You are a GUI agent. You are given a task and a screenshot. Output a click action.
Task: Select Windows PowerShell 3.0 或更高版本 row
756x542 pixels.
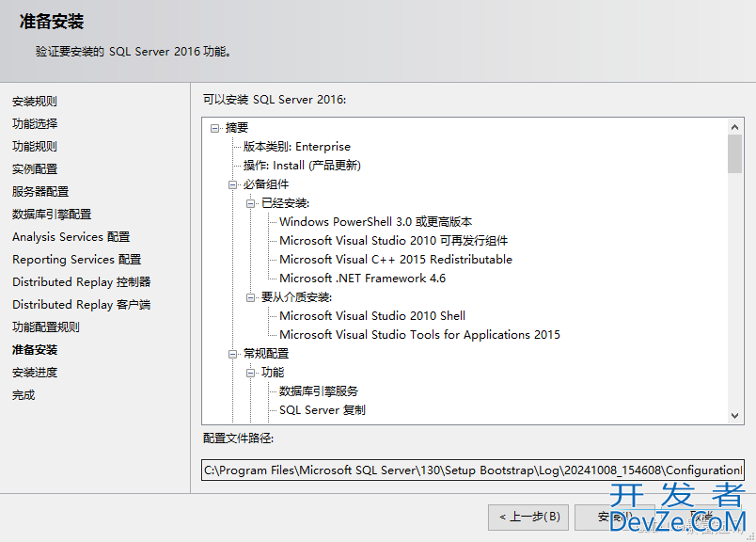(x=375, y=222)
